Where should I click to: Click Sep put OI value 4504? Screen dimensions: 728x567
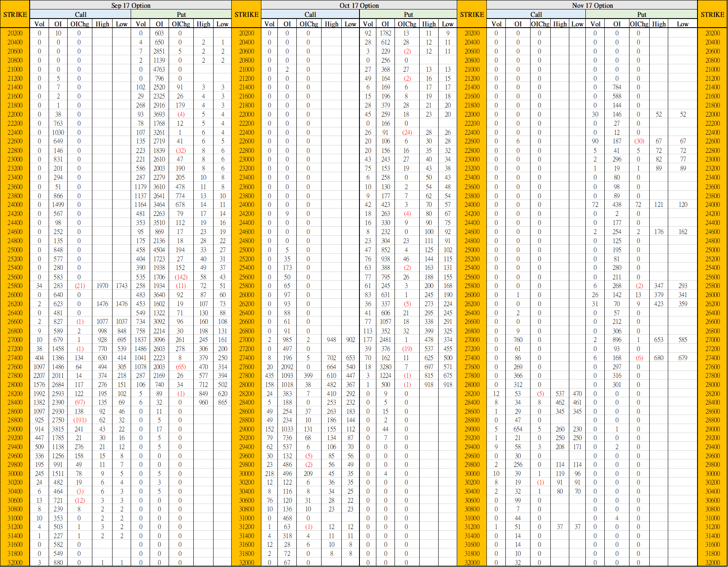[159, 250]
